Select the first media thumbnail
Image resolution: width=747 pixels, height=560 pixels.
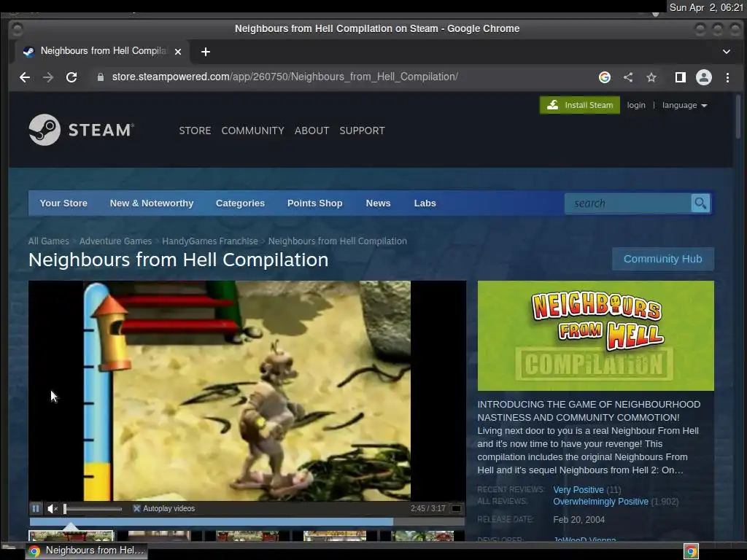coord(71,536)
